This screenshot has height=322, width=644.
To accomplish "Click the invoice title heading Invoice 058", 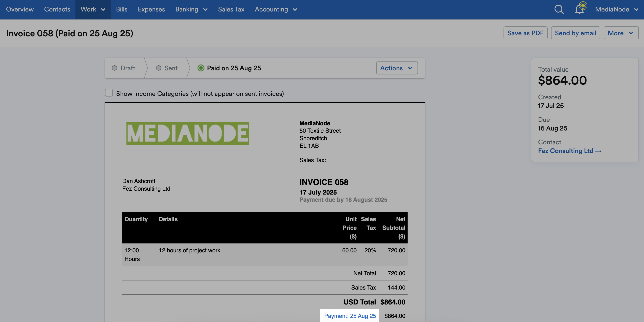I will [x=70, y=33].
